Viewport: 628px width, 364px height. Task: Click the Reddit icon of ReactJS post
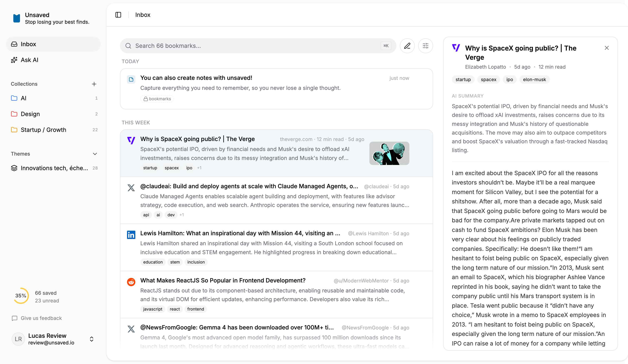131,282
